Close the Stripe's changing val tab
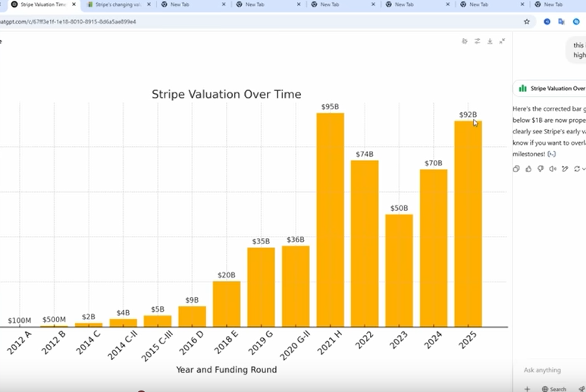 [x=149, y=5]
